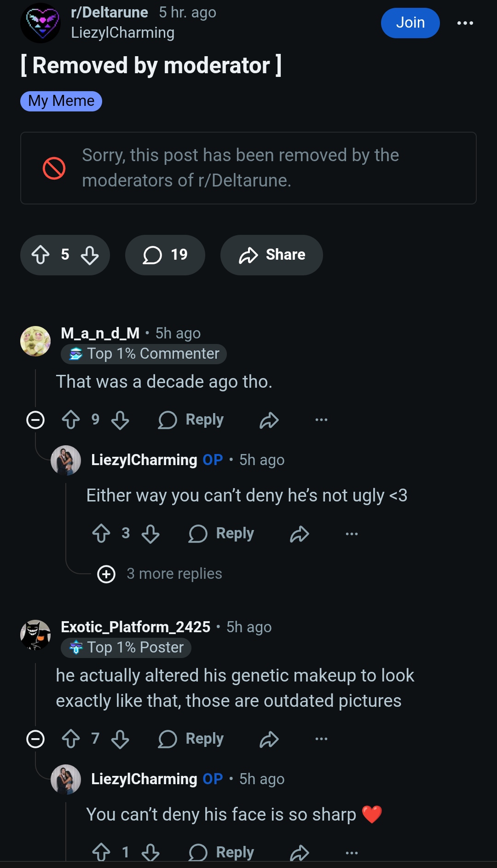Open the 19 comments button
Viewport: 497px width, 868px height.
(165, 255)
